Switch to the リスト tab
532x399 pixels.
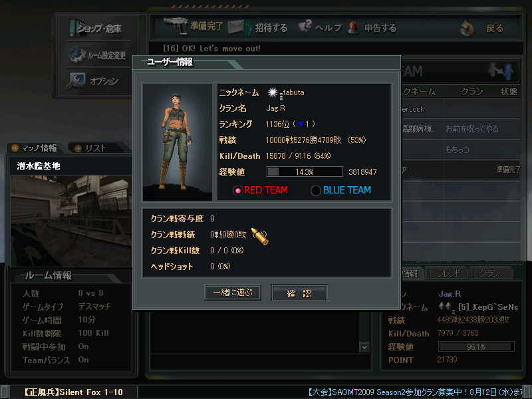point(96,148)
